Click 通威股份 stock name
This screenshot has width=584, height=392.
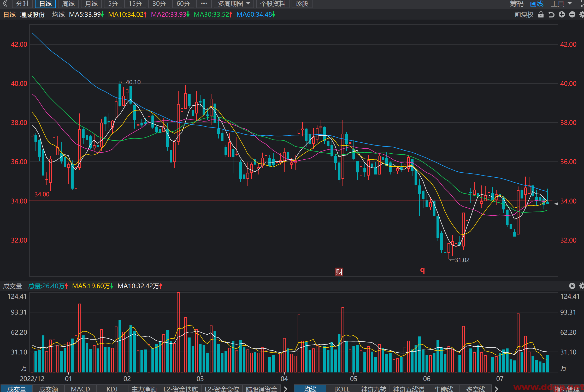[32, 15]
